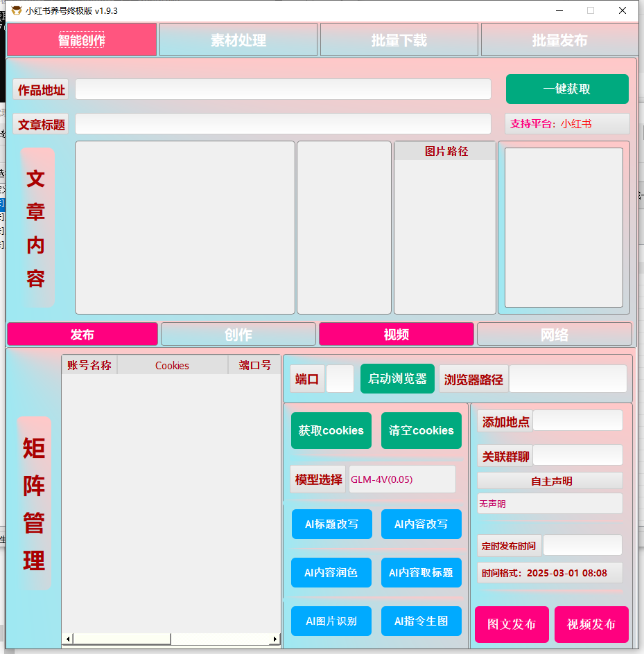644x654 pixels.
Task: Switch to the 素材处理 tab
Action: [238, 40]
